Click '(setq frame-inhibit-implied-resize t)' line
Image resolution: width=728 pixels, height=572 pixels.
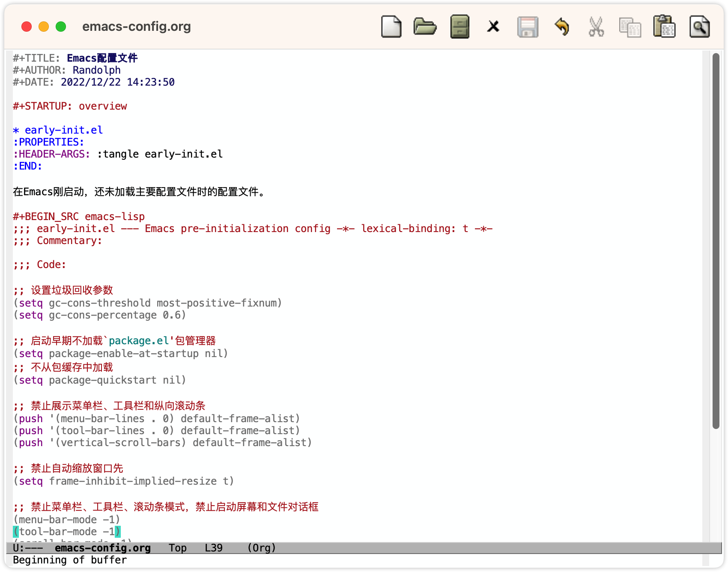pos(124,481)
